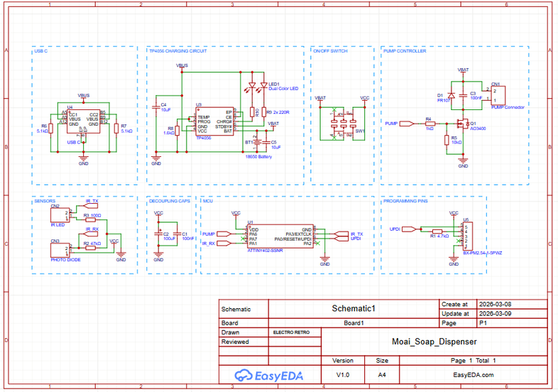This screenshot has height=392, width=558.
Task: Select resistor R4 1kΩ symbol
Action: point(430,124)
